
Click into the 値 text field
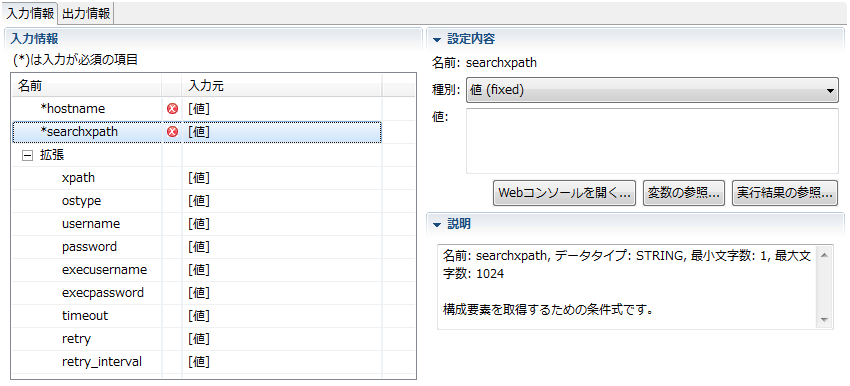[652, 140]
